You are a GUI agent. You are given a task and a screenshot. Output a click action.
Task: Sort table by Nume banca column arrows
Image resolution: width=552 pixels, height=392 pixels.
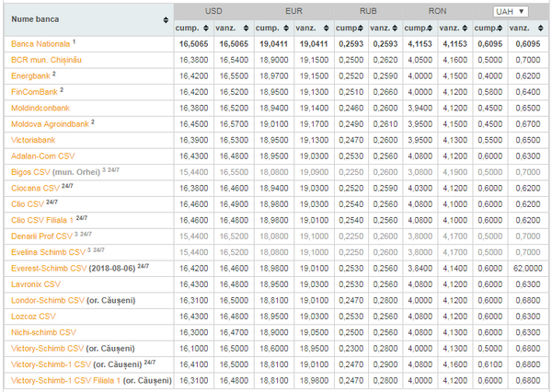point(166,20)
